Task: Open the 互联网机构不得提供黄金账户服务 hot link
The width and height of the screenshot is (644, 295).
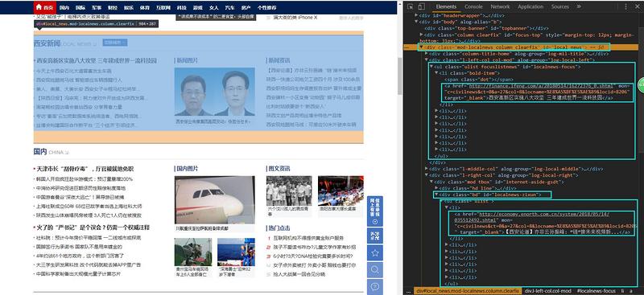Action: click(x=308, y=239)
